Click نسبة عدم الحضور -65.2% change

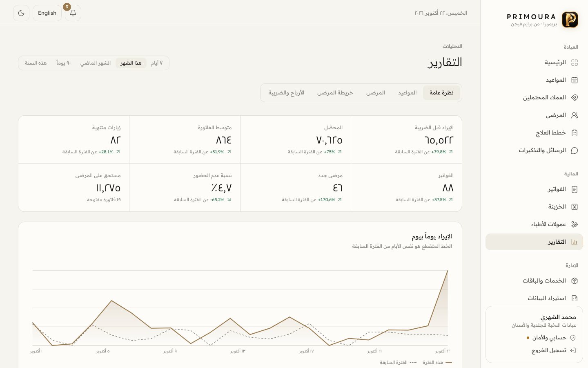click(217, 200)
